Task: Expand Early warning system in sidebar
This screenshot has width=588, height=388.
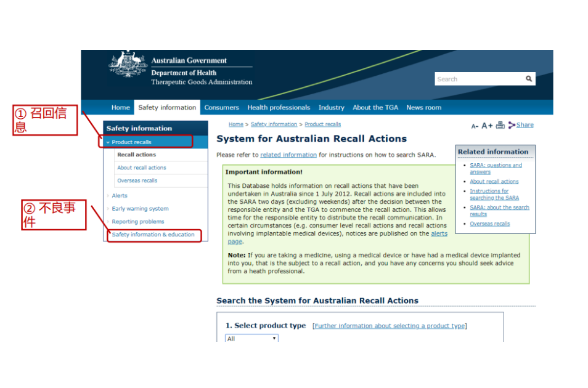Action: tap(140, 209)
